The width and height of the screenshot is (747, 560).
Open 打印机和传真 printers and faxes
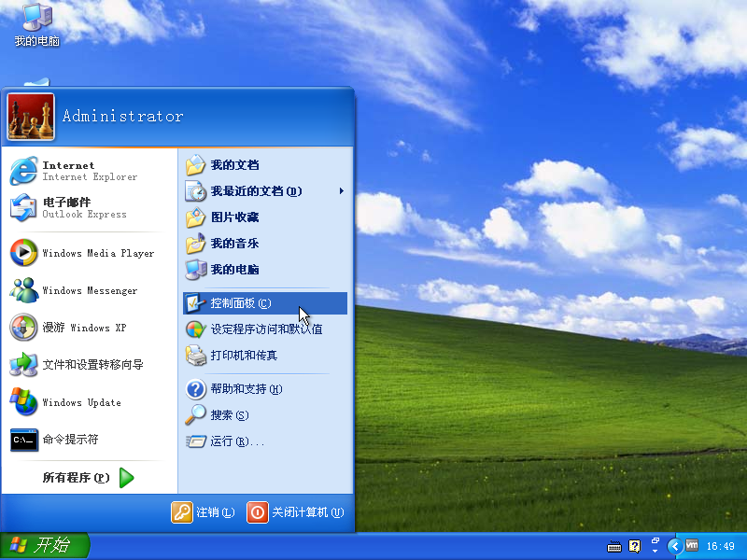coord(239,355)
